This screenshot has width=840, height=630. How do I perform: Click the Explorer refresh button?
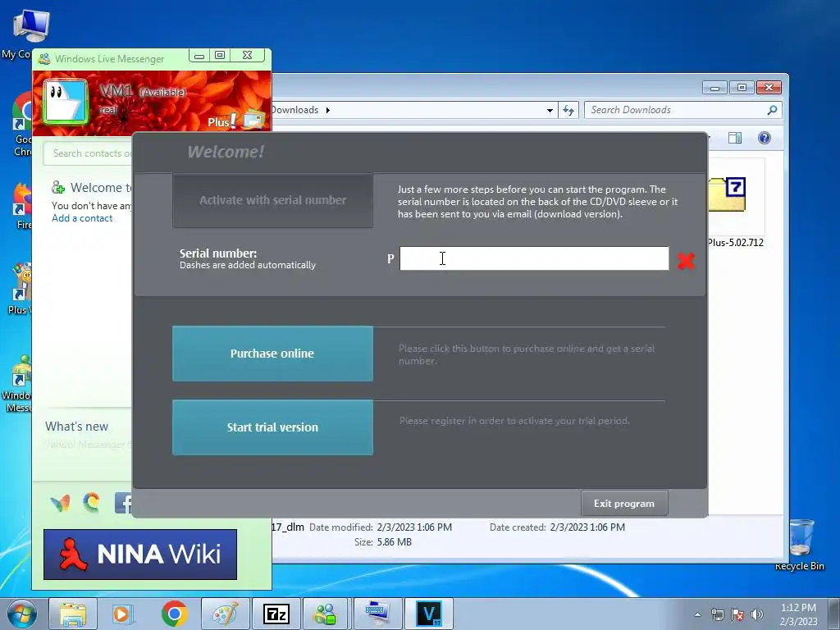[568, 111]
